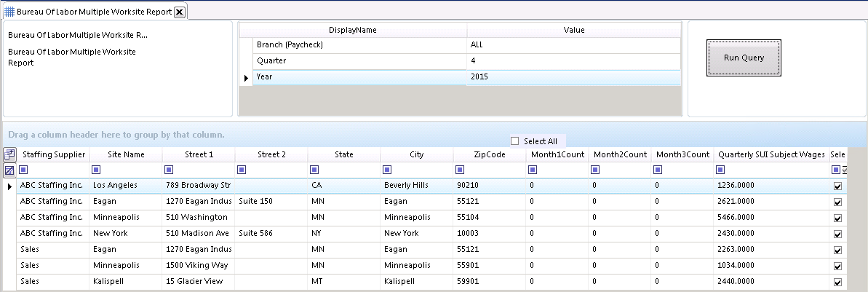
Task: Uncheck the Select box for New York row
Action: 837,234
